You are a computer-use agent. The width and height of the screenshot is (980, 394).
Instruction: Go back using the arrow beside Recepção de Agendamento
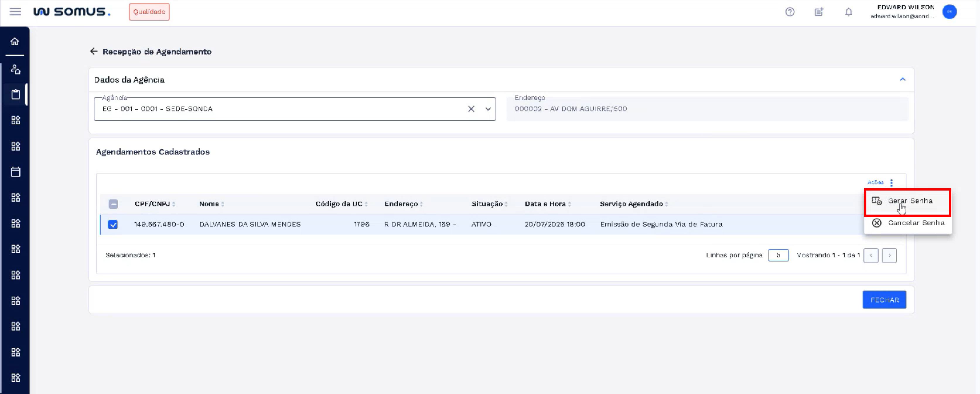[x=94, y=51]
